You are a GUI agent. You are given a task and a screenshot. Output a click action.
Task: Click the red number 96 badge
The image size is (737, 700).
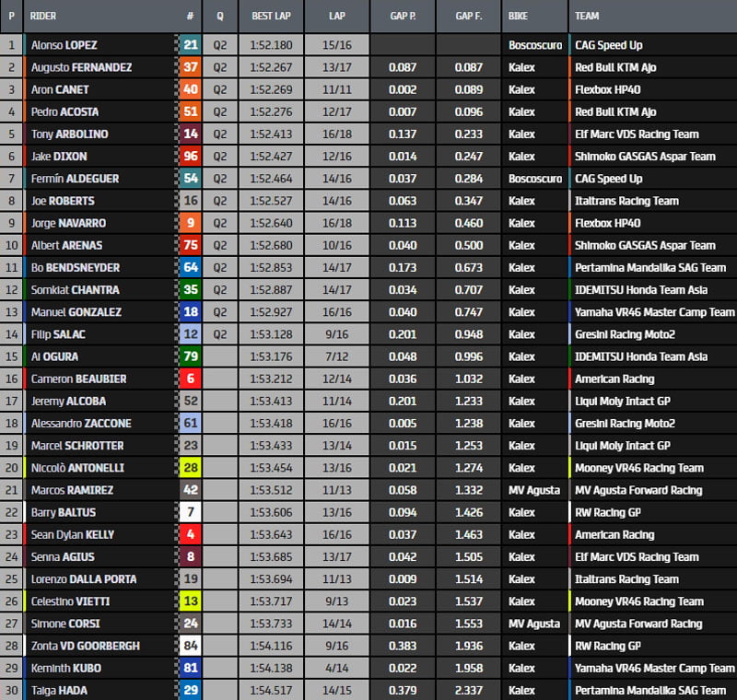point(190,157)
